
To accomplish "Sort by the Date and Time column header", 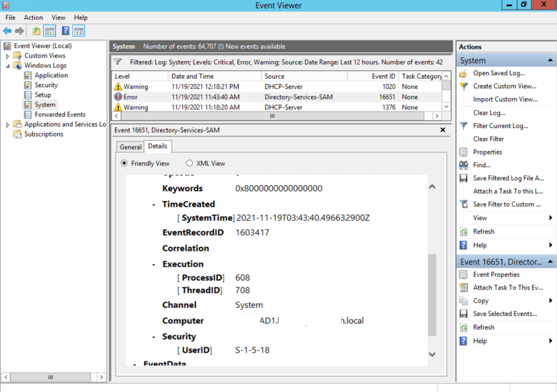I will [214, 77].
